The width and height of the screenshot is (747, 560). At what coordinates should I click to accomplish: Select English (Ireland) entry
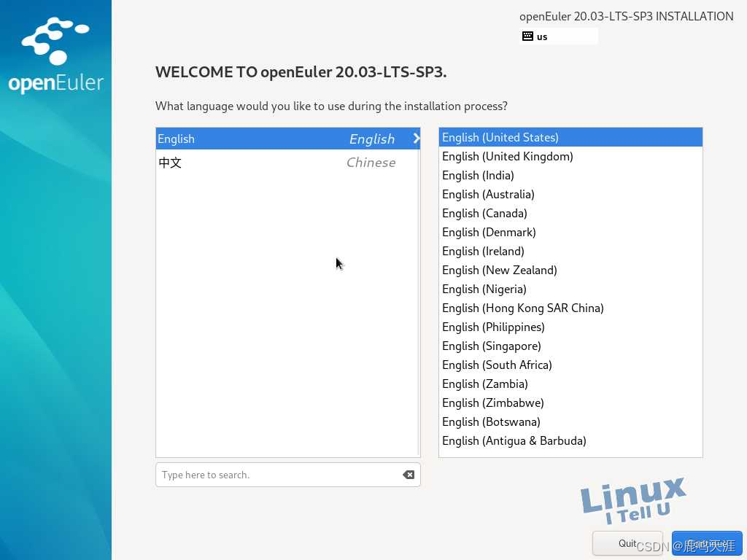[570, 251]
